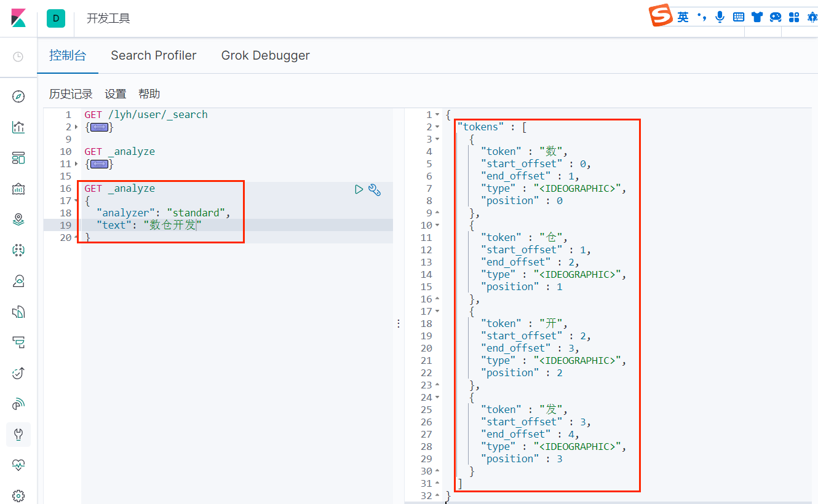Click the "tokens" key in output
The width and height of the screenshot is (818, 504).
tap(480, 127)
